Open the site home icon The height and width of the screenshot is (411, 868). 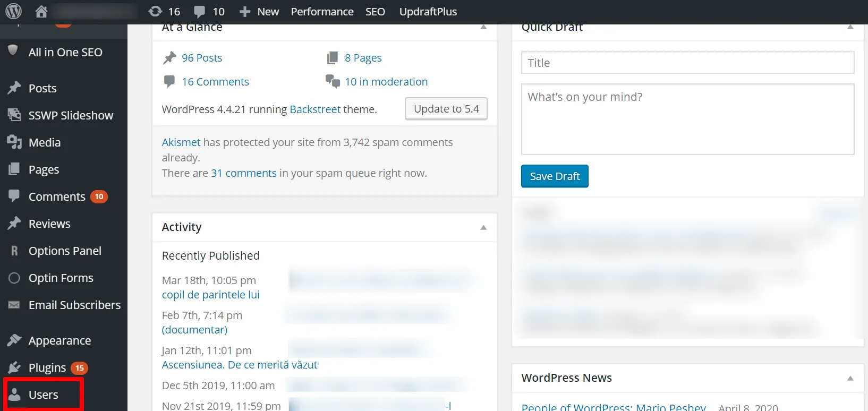click(41, 11)
